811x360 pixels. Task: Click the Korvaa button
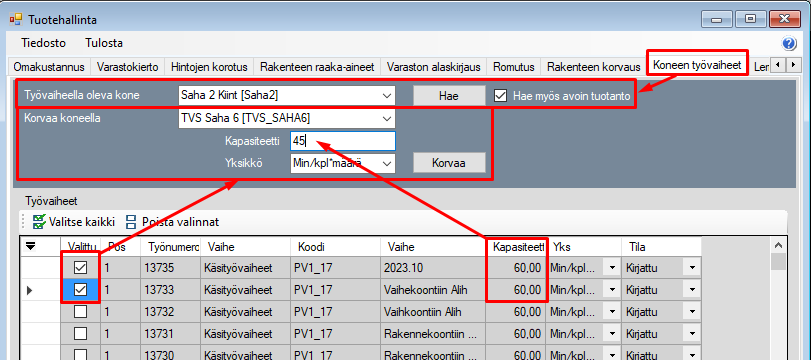pyautogui.click(x=449, y=162)
